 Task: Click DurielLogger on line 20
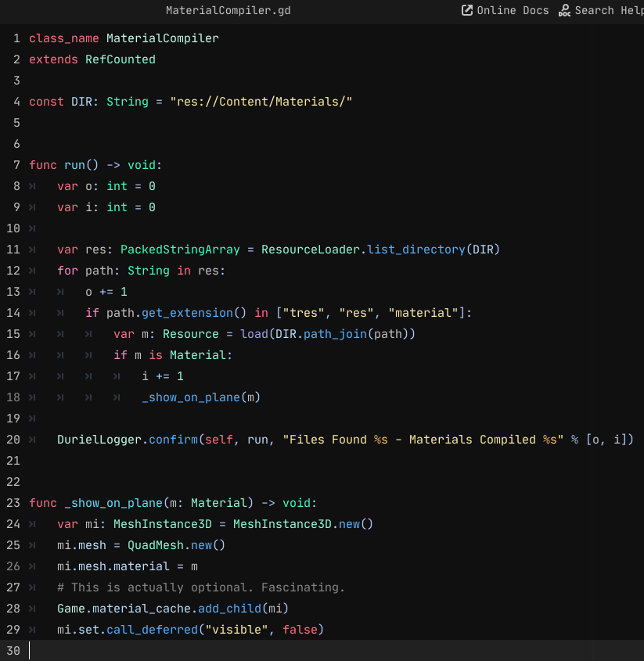pyautogui.click(x=99, y=440)
